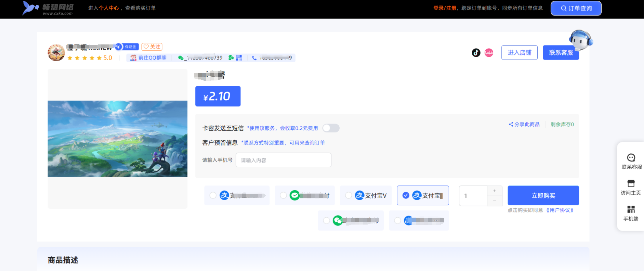Select the 支付宝V payment option
This screenshot has width=644, height=271.
click(366, 196)
